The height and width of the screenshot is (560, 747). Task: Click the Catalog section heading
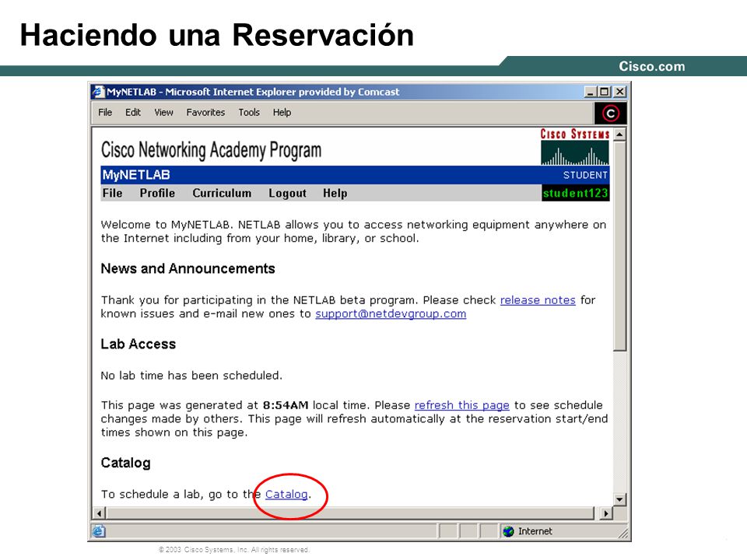click(126, 463)
